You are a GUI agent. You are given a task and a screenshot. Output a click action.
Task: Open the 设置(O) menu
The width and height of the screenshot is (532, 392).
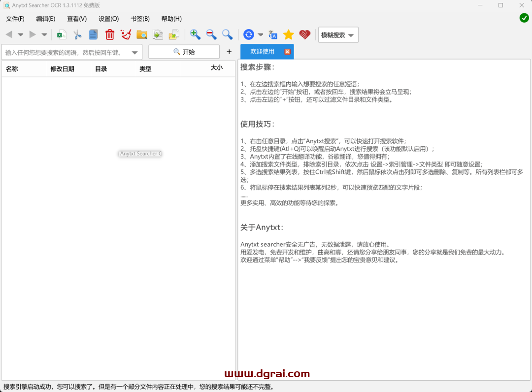(x=108, y=19)
